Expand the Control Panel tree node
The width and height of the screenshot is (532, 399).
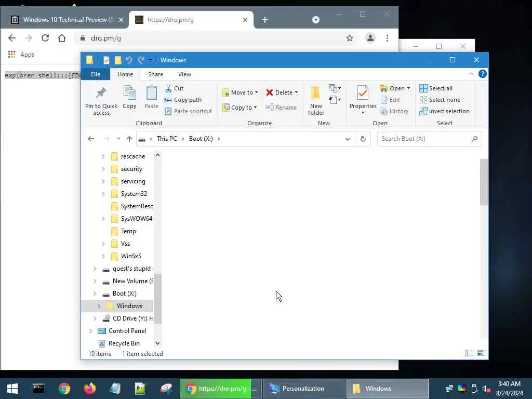tap(90, 331)
